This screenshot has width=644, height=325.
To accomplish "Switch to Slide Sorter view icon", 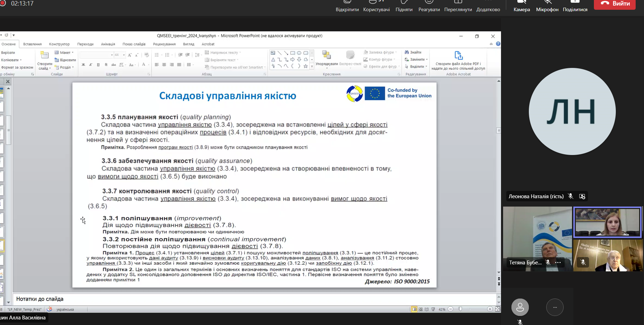I will tap(421, 309).
